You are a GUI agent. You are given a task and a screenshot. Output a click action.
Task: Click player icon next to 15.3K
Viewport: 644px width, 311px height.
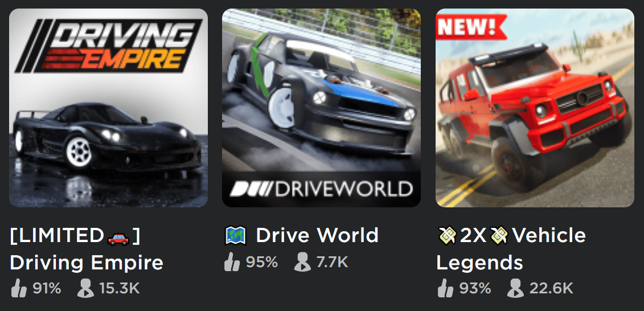click(85, 289)
